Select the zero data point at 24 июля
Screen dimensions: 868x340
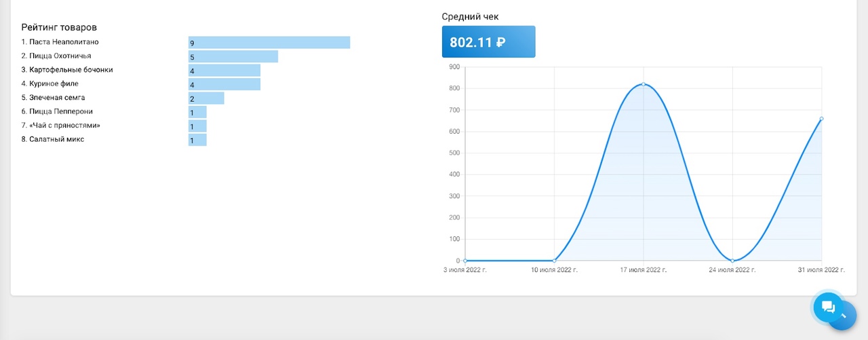(732, 261)
